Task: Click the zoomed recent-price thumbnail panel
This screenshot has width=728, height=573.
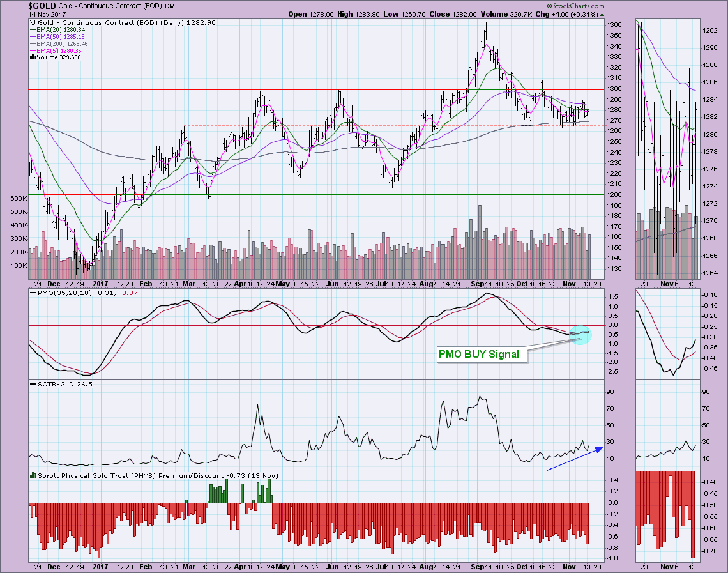Action: (x=667, y=149)
